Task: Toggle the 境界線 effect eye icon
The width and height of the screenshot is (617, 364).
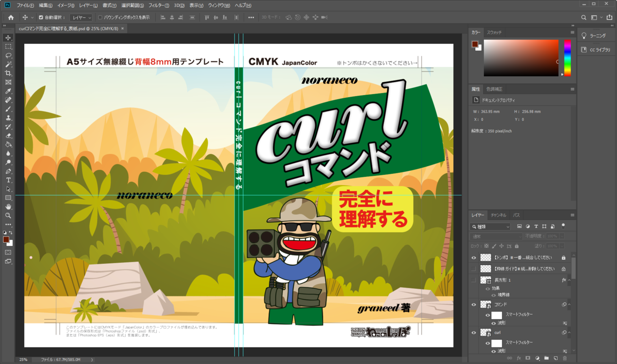Action: coord(494,295)
